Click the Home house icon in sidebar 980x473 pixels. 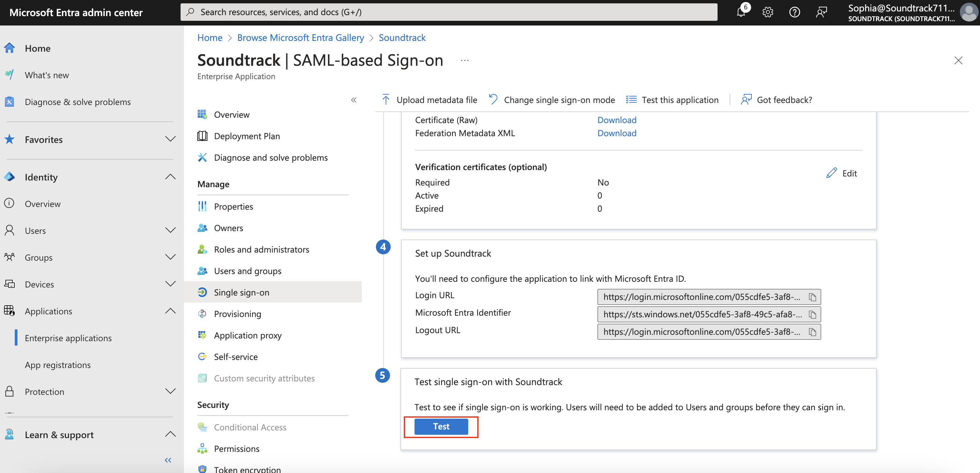tap(9, 48)
